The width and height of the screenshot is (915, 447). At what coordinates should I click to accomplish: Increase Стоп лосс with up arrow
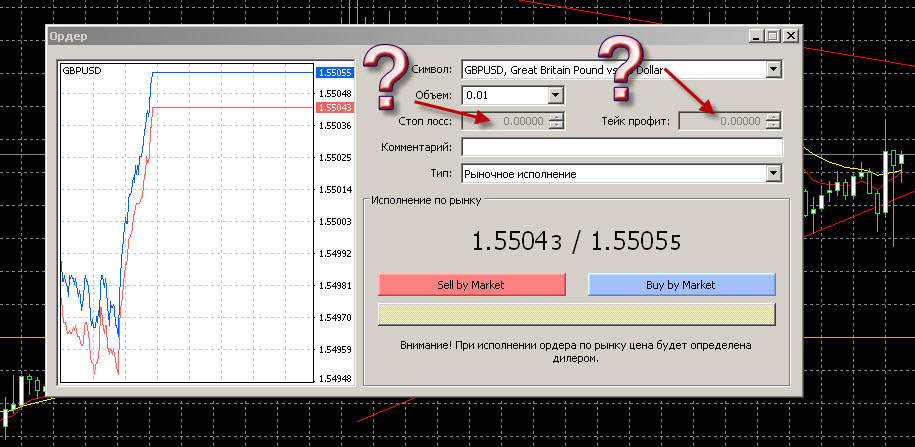(558, 117)
